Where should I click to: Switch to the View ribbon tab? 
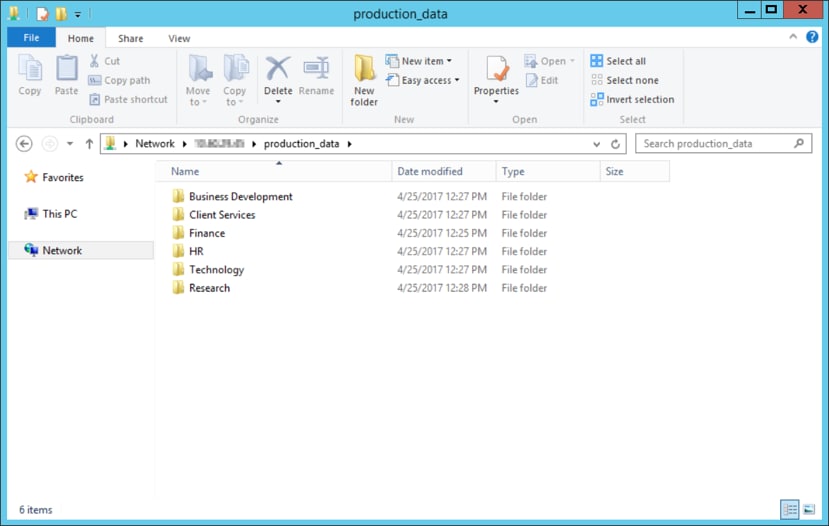coord(179,38)
